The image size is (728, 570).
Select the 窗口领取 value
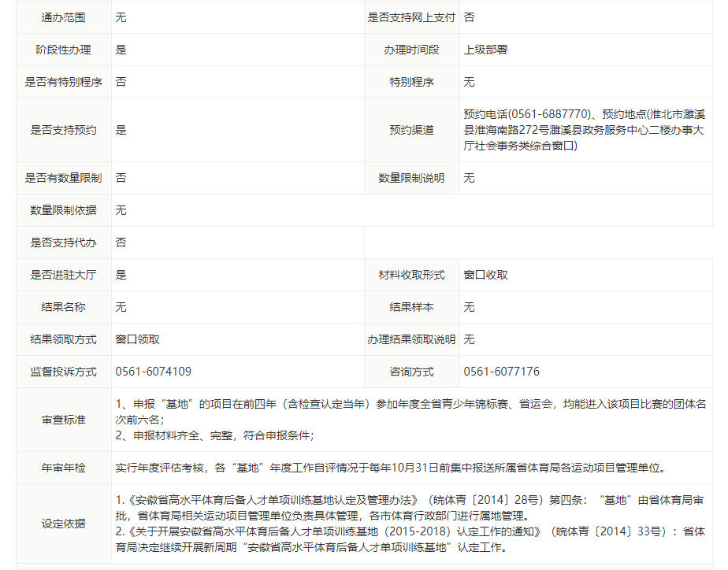[x=138, y=339]
